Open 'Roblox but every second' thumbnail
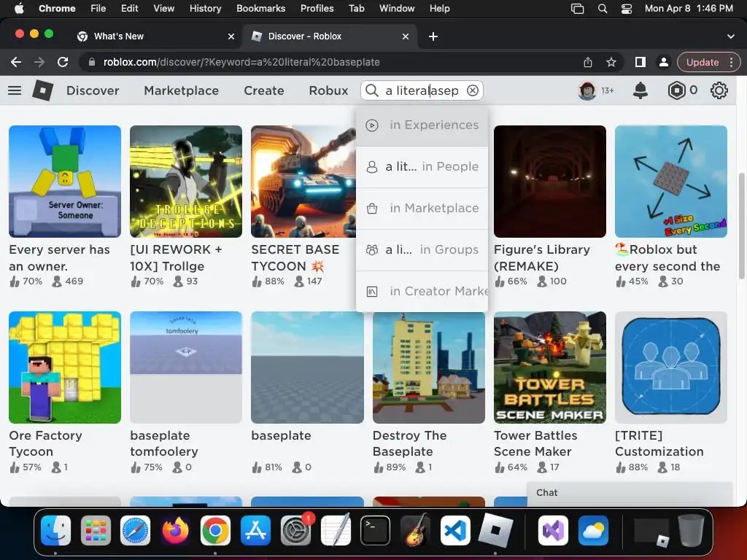 tap(671, 182)
